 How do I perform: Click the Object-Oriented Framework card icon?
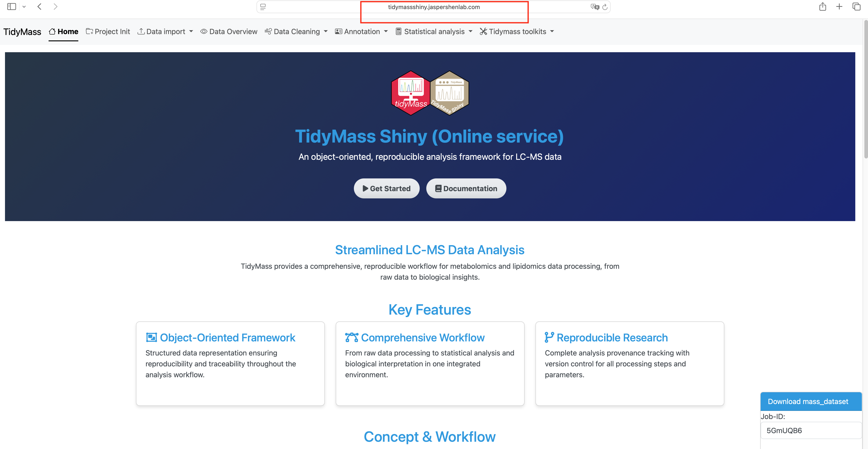(x=151, y=337)
